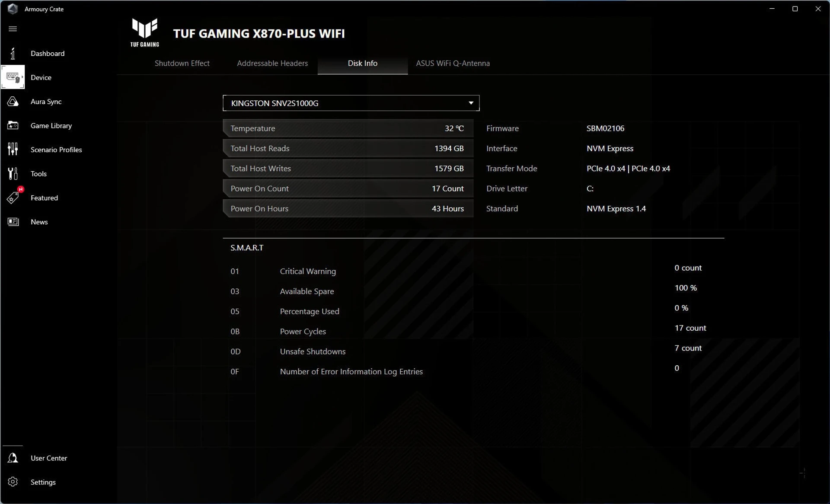The height and width of the screenshot is (504, 830).
Task: Select the Disk Info tab
Action: [363, 63]
